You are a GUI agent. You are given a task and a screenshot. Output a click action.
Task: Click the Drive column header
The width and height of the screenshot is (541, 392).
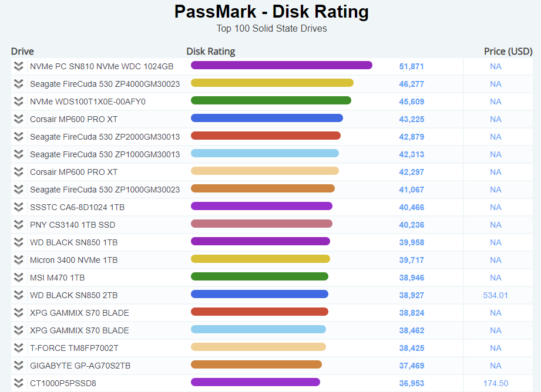point(22,51)
